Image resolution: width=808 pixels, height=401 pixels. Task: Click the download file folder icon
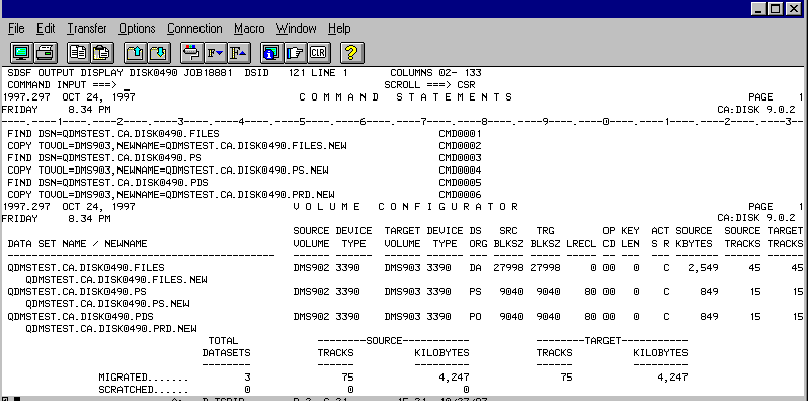(x=161, y=52)
